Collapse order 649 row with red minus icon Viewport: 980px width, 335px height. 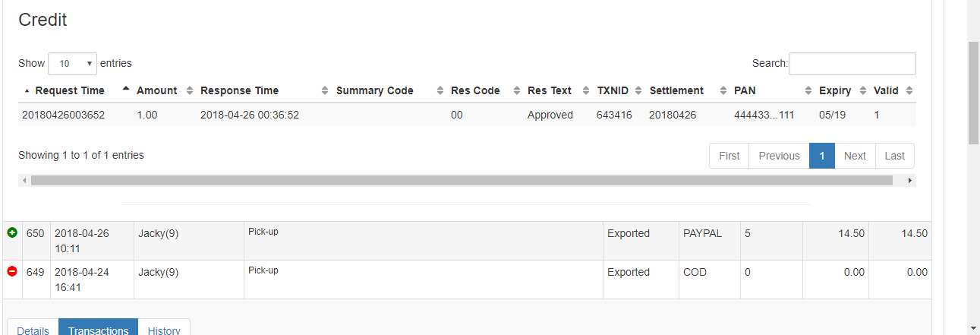12,271
